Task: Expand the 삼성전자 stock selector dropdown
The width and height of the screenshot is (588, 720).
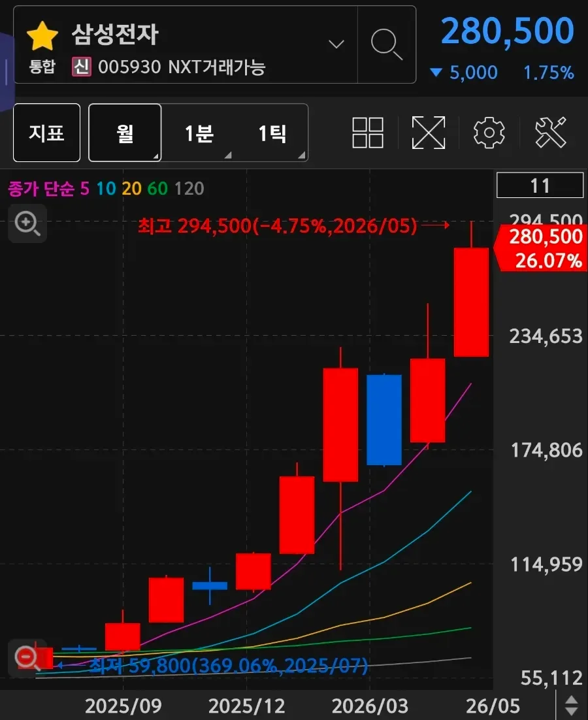Action: (x=336, y=44)
